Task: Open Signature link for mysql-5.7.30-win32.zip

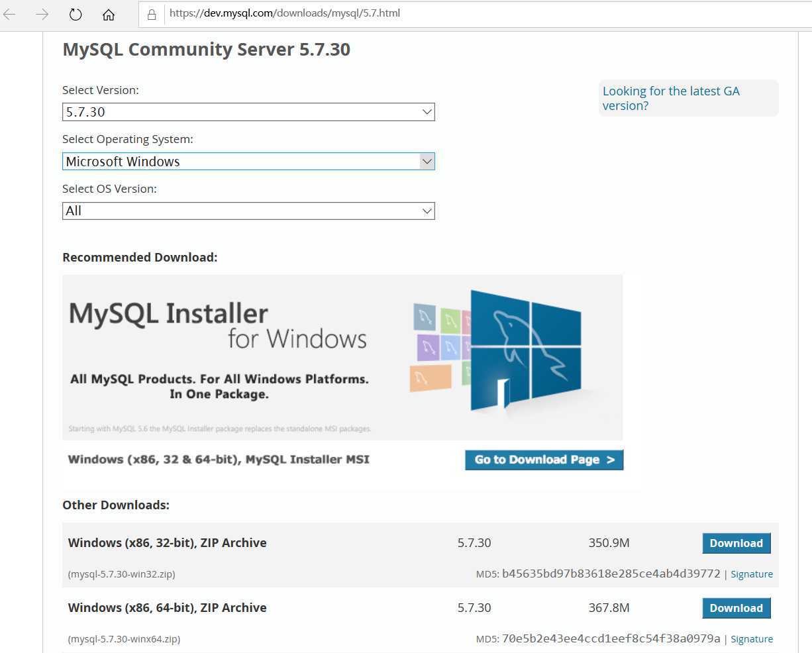Action: tap(752, 574)
